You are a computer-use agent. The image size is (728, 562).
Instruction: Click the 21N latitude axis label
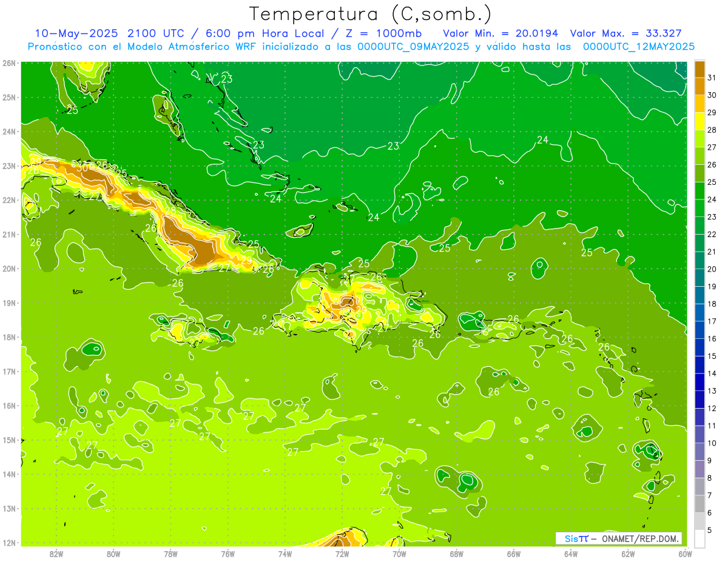pos(9,235)
